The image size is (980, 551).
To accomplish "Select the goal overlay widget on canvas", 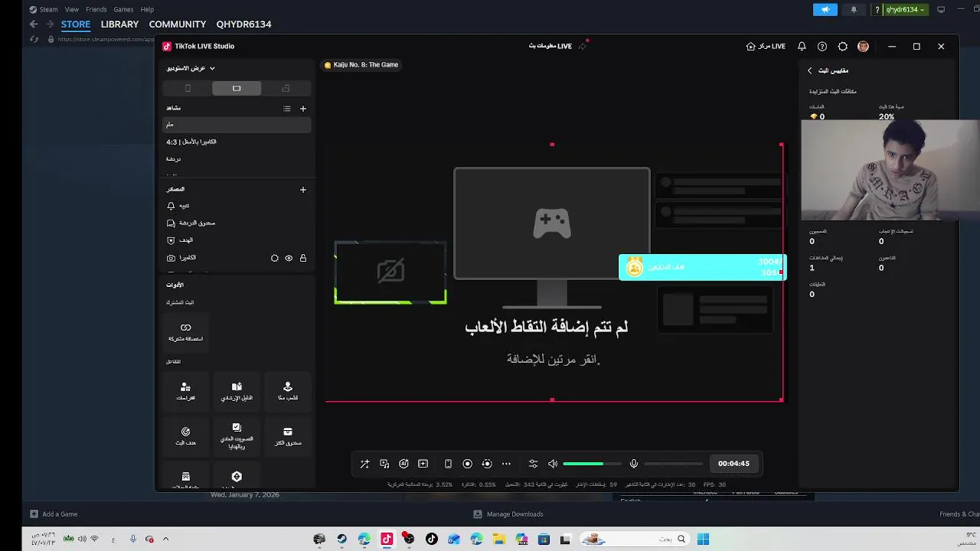I will 702,267.
